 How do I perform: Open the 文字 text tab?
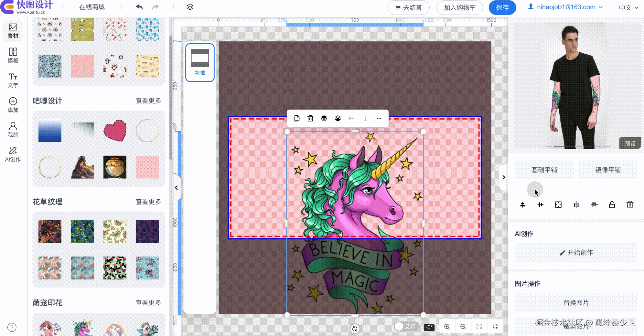click(x=13, y=80)
